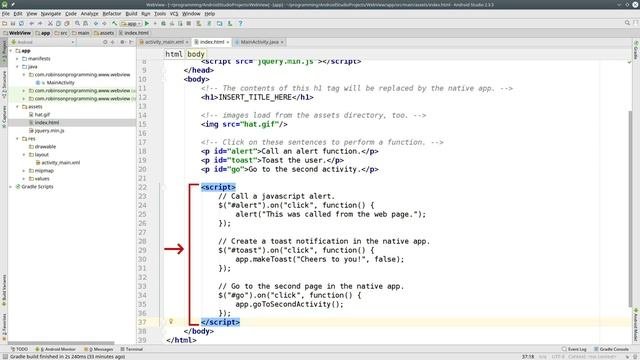This screenshot has height=360, width=640.
Task: Click Scroll from Source target icon
Action: pyautogui.click(x=105, y=42)
